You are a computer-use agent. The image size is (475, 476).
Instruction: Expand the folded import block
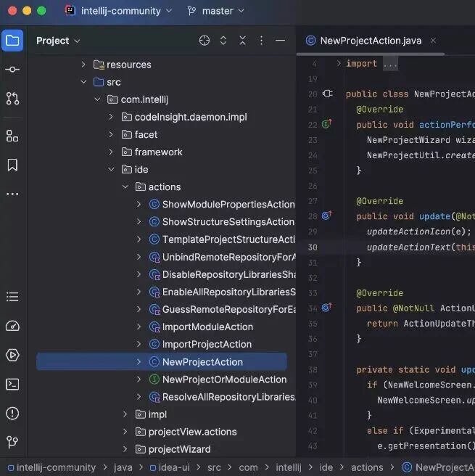pos(390,64)
